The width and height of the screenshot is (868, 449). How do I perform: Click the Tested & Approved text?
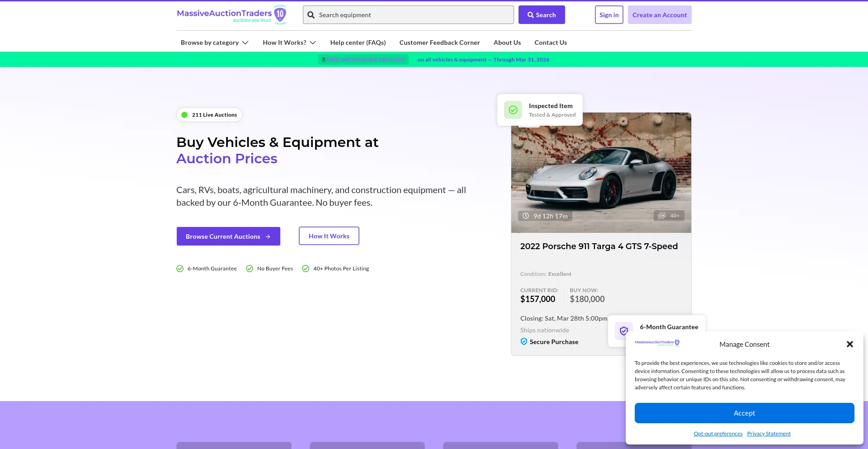tap(552, 115)
